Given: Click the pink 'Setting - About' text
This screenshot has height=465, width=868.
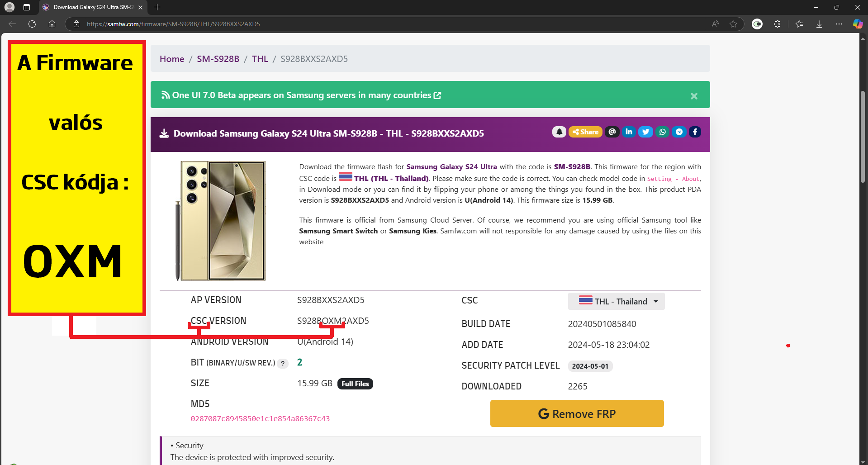Looking at the screenshot, I should tap(674, 179).
